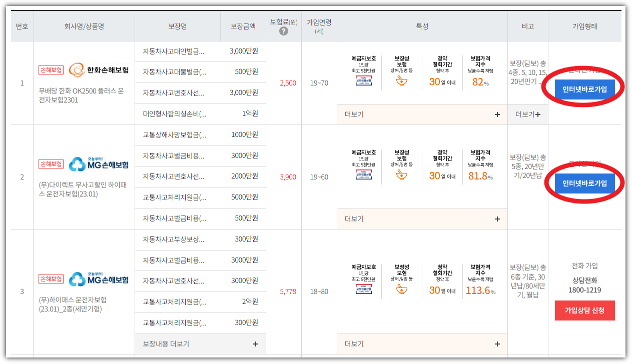The width and height of the screenshot is (632, 364).
Task: Open product (무)하이패스 운전자보험(23.01)_2종(세만기형)
Action: click(x=73, y=304)
